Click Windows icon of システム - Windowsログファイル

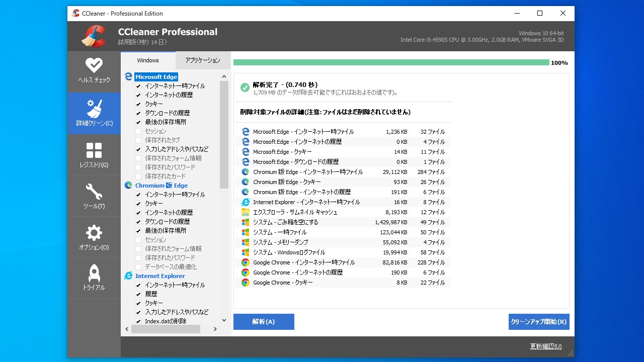246,252
